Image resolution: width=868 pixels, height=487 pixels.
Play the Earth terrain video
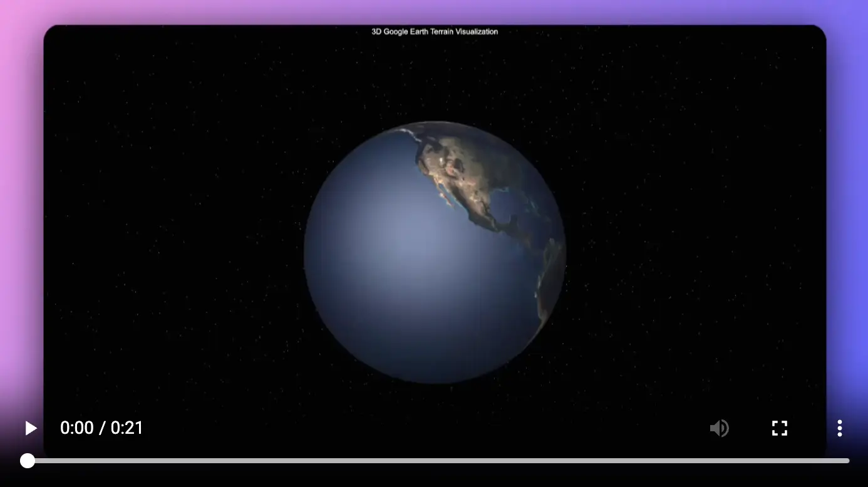[x=31, y=428]
